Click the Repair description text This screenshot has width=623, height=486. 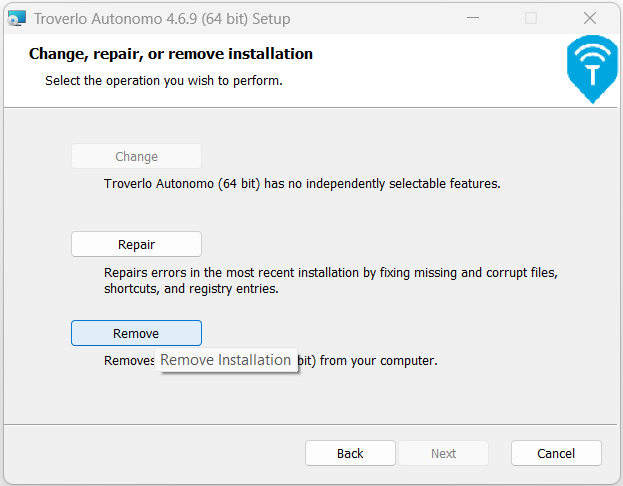coord(330,280)
